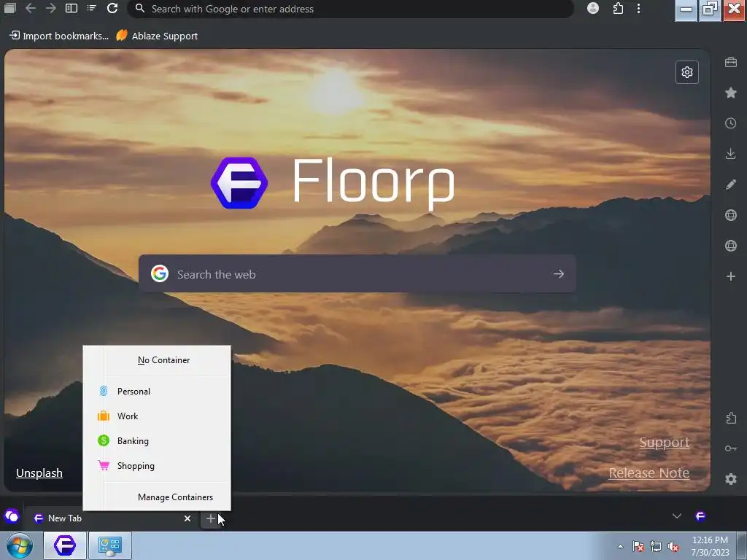Expand the list all tabs chevron
This screenshot has height=560, width=747.
[676, 516]
